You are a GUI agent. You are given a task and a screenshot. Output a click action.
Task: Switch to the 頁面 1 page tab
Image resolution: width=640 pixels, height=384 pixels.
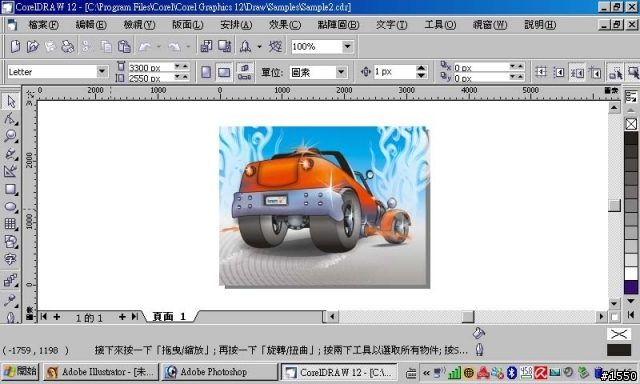(169, 317)
